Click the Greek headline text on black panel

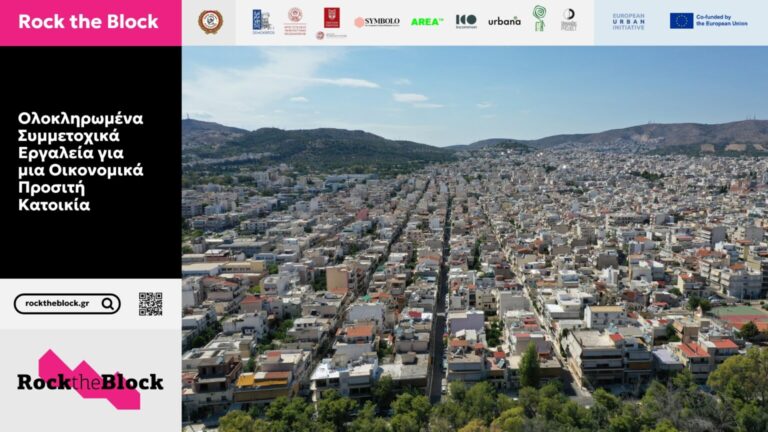tap(80, 161)
